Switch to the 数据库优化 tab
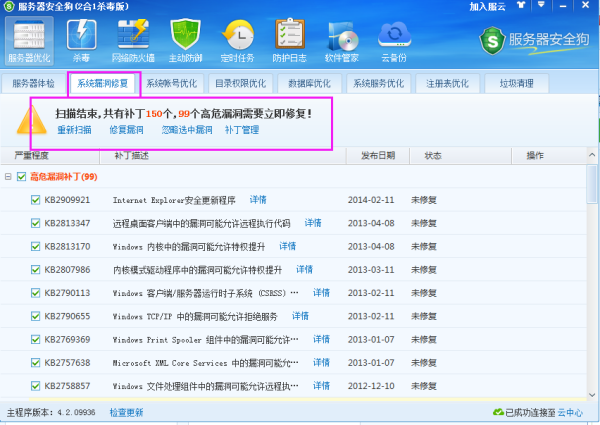The height and width of the screenshot is (425, 600). coord(309,83)
